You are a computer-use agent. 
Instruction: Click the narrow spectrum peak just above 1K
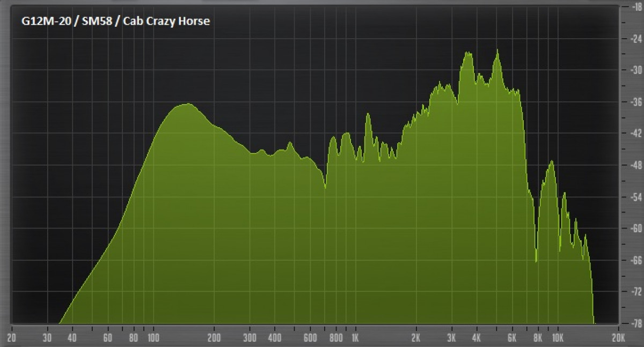[368, 114]
